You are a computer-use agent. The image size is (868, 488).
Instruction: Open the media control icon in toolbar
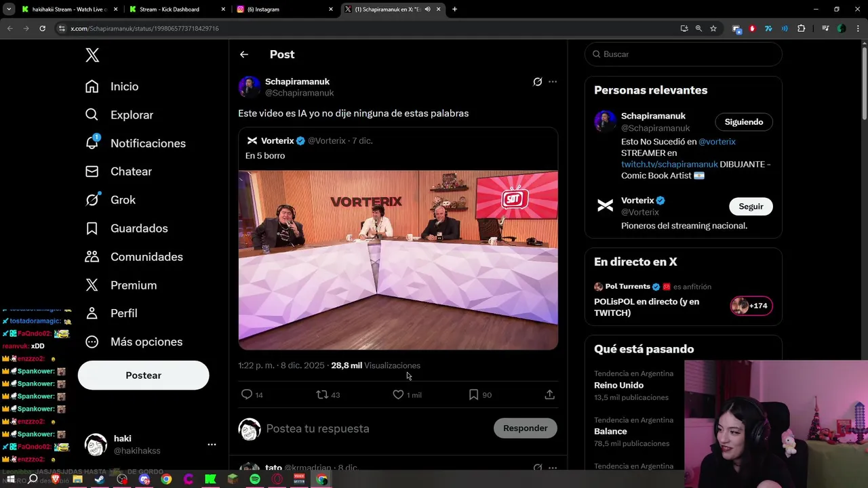[x=825, y=28]
